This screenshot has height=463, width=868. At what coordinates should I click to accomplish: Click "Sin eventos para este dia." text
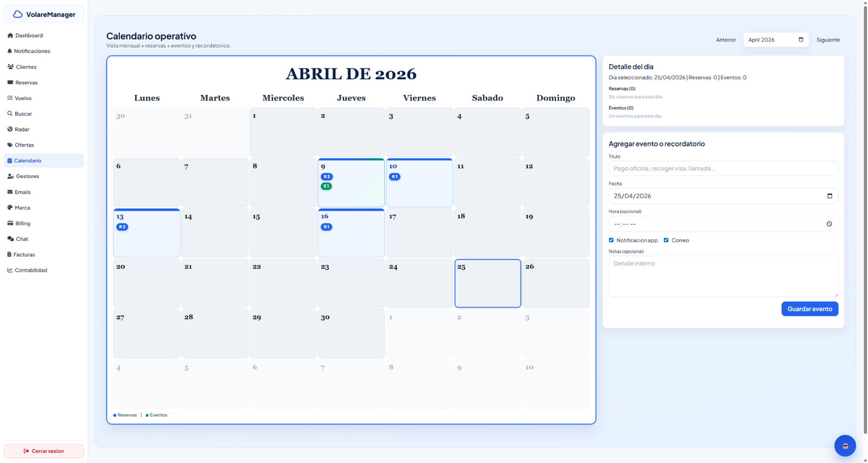point(635,116)
